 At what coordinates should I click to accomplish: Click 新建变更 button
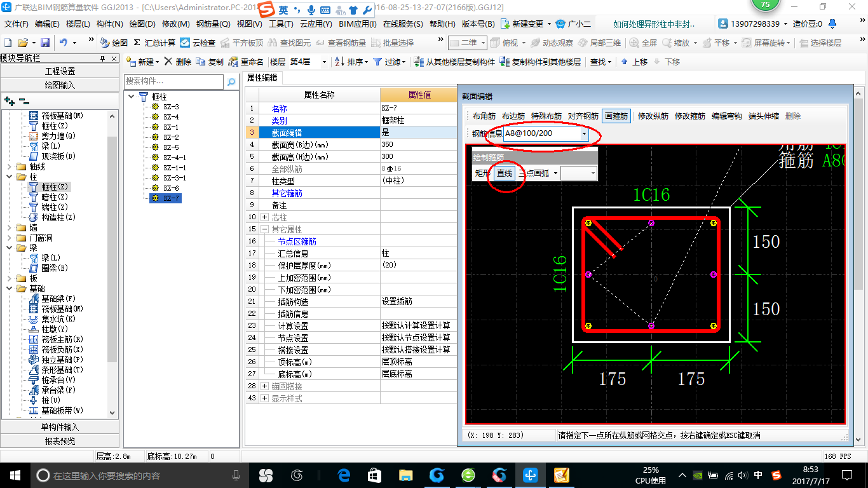point(526,24)
